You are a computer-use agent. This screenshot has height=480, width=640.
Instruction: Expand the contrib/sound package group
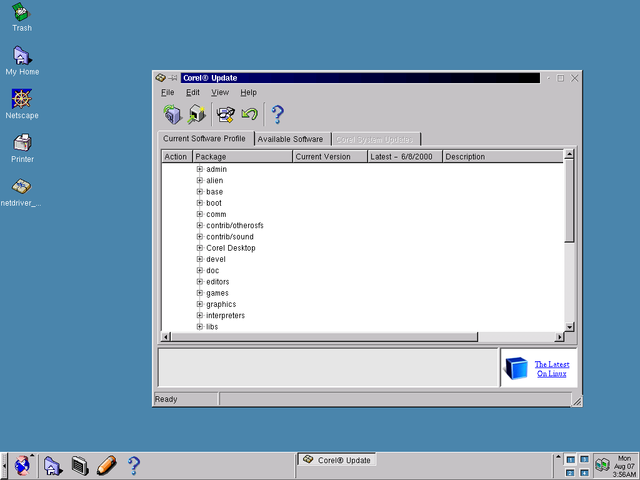tap(200, 236)
